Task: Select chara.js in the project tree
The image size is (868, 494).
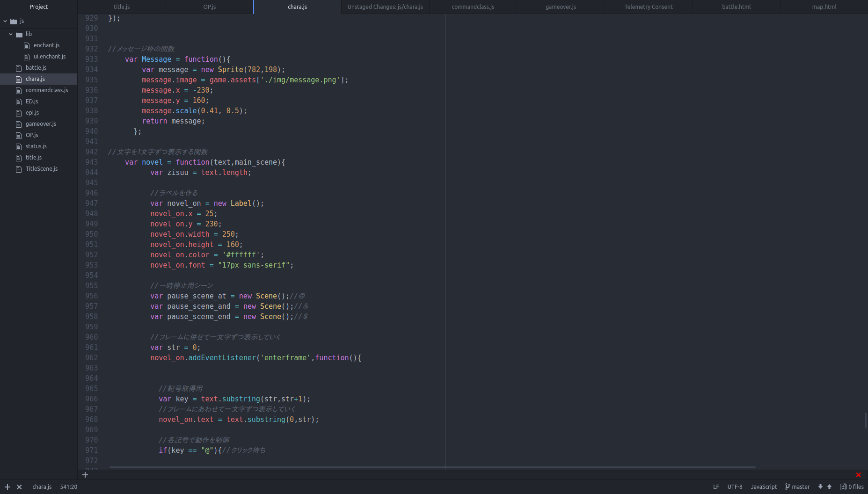Action: click(x=35, y=79)
